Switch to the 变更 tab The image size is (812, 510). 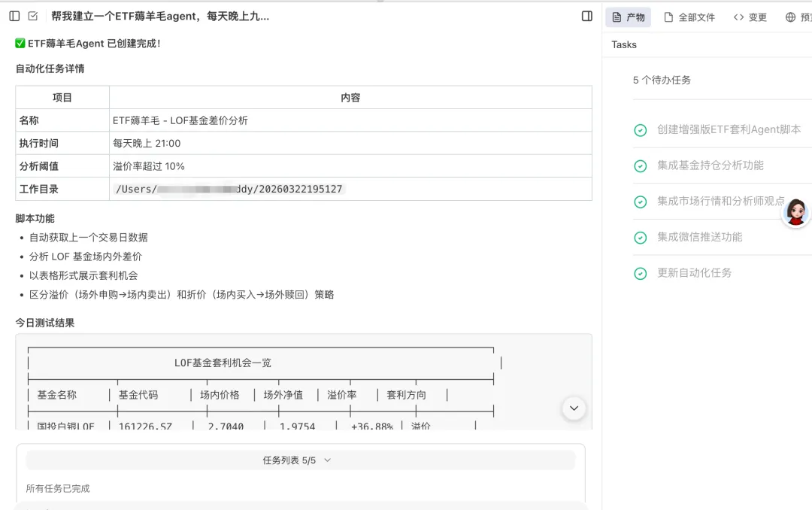[757, 17]
